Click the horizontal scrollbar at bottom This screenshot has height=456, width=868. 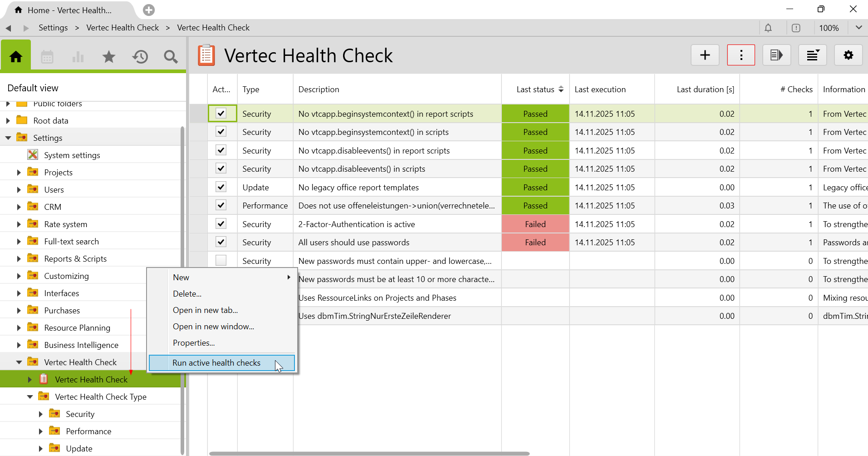[x=369, y=453]
